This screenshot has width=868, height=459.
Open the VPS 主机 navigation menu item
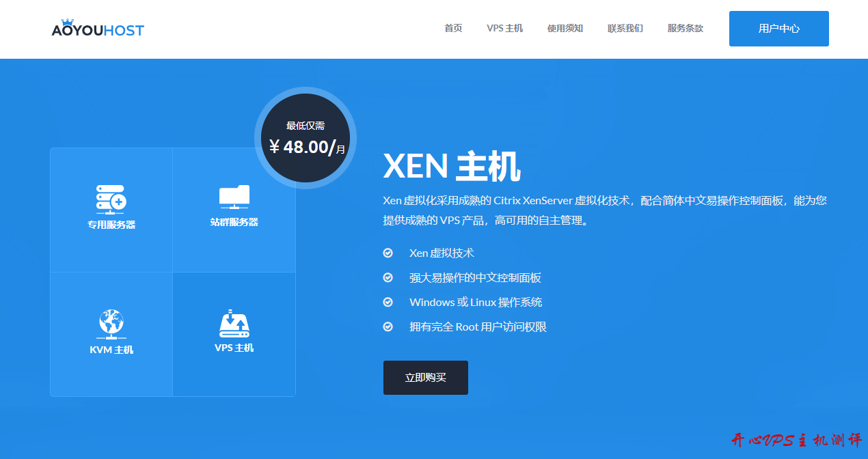pyautogui.click(x=504, y=28)
